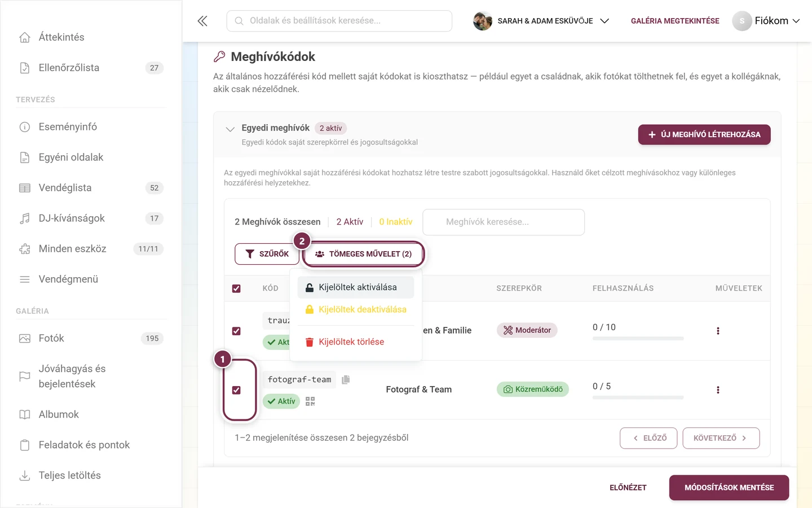The height and width of the screenshot is (508, 812).
Task: Uncheck the fotograf-team row checkbox
Action: (236, 390)
